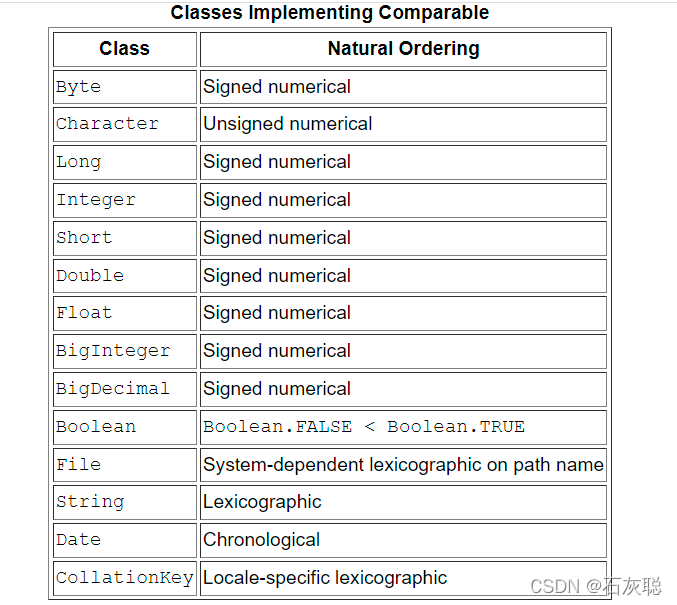The height and width of the screenshot is (605, 677).
Task: Select the Byte class cell
Action: [x=125, y=87]
